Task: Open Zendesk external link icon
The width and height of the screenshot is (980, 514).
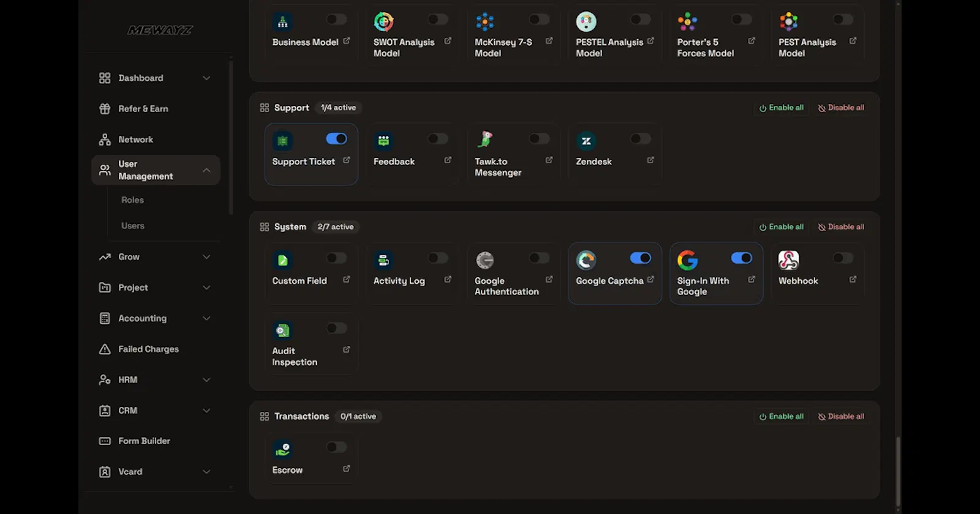Action: 650,160
